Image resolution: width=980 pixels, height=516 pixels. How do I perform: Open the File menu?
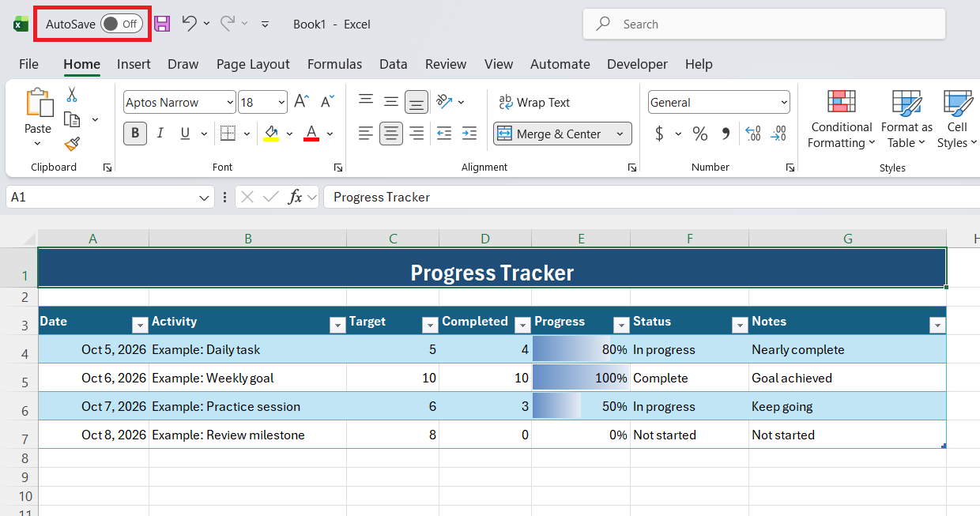(x=28, y=64)
